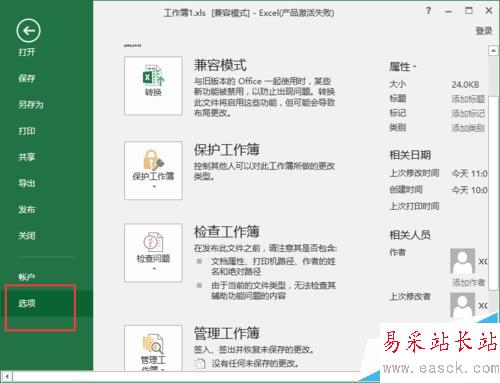Screen dimensions: 500x383
Task: Click the 上次打印时间 label
Action: coord(414,206)
